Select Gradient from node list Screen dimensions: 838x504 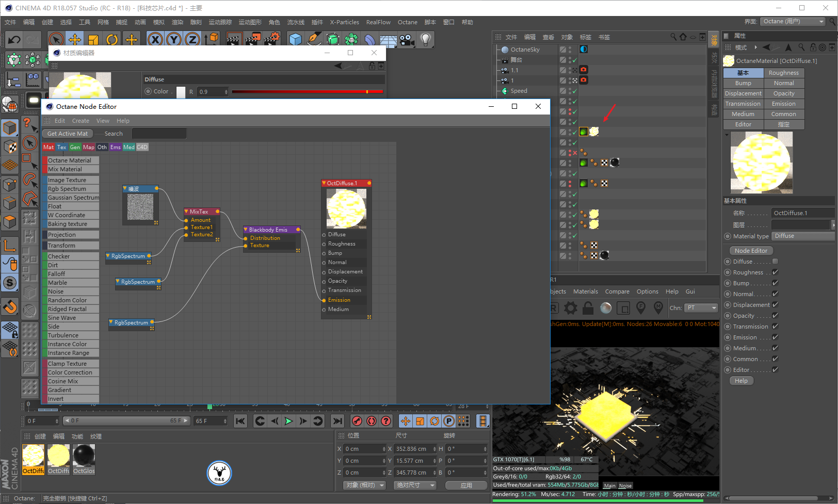pyautogui.click(x=71, y=390)
